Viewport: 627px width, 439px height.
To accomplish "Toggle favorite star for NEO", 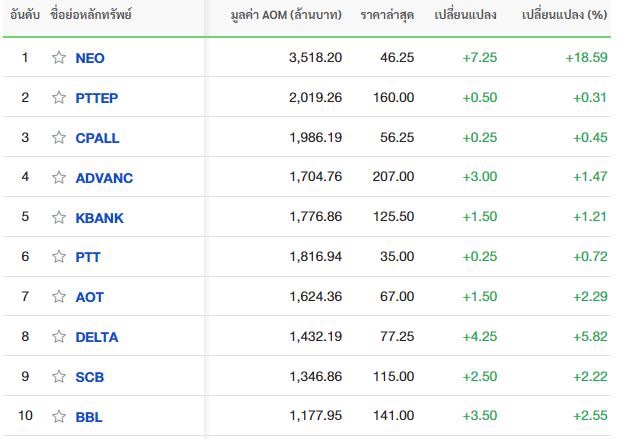I will pos(59,58).
